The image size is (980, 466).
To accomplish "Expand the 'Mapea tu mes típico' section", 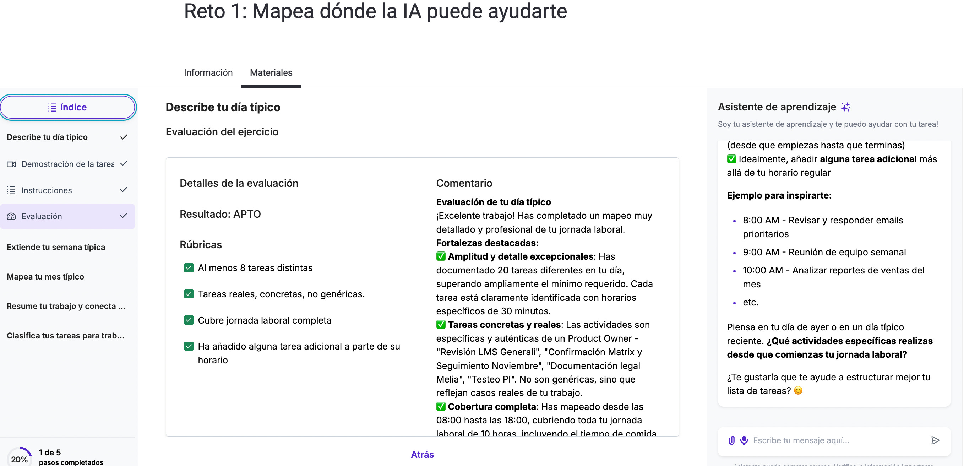I will click(x=45, y=277).
